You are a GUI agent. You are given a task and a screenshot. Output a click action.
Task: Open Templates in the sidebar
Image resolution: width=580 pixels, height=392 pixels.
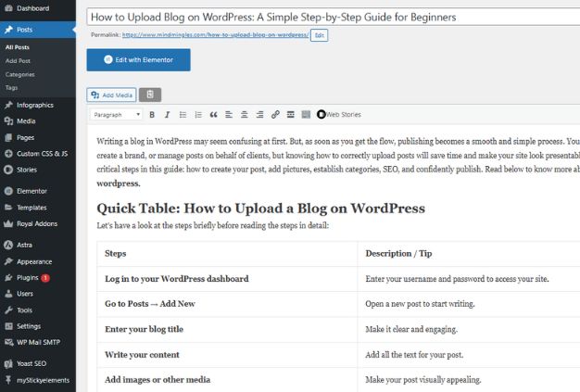(x=38, y=208)
